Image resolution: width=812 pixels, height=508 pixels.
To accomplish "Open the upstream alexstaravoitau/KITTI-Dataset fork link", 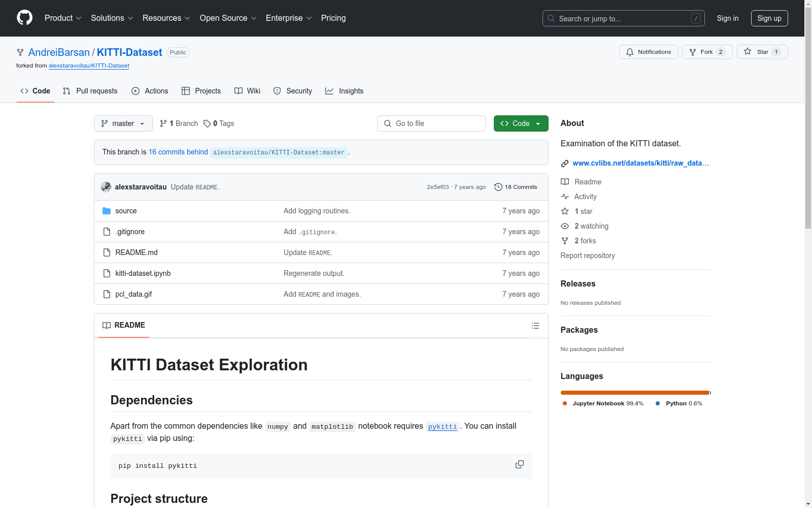I will pos(89,66).
